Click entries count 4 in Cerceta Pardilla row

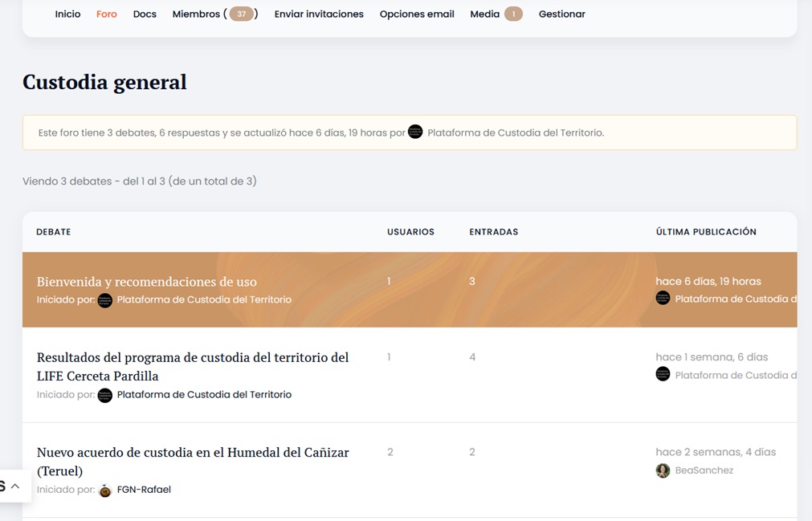point(472,357)
